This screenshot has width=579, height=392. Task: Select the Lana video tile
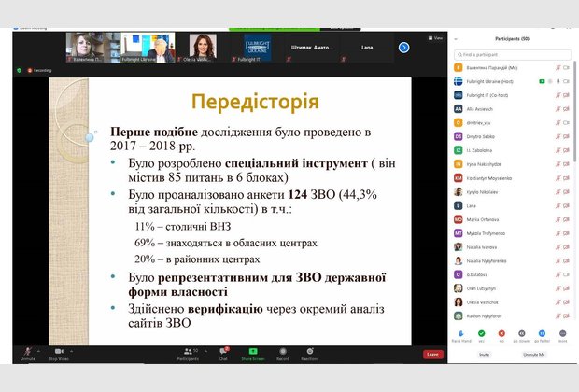tap(367, 48)
